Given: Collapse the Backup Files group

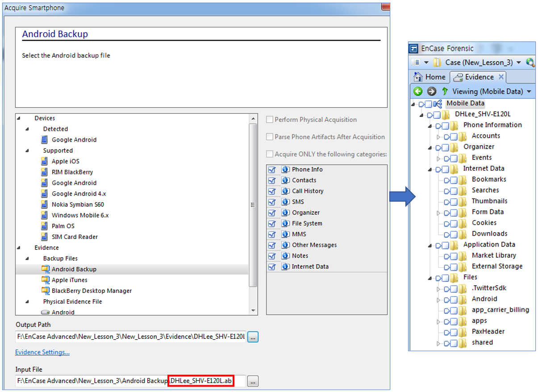Looking at the screenshot, I should (27, 259).
